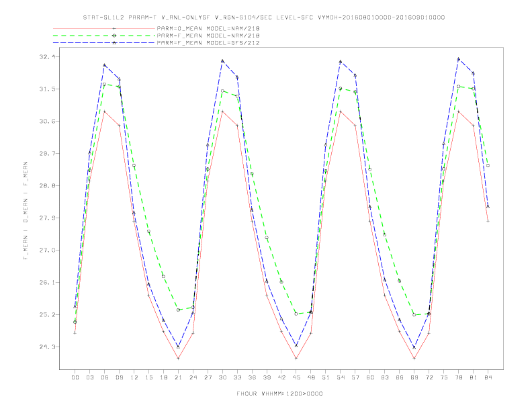Image resolution: width=532 pixels, height=411 pixels.
Task: Click x-axis tick label 09
Action: (x=119, y=377)
